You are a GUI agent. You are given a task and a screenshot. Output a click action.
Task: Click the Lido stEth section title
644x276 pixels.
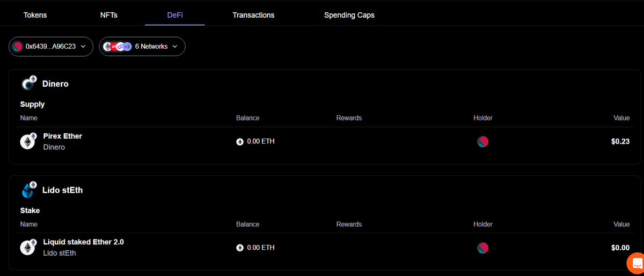coord(62,190)
